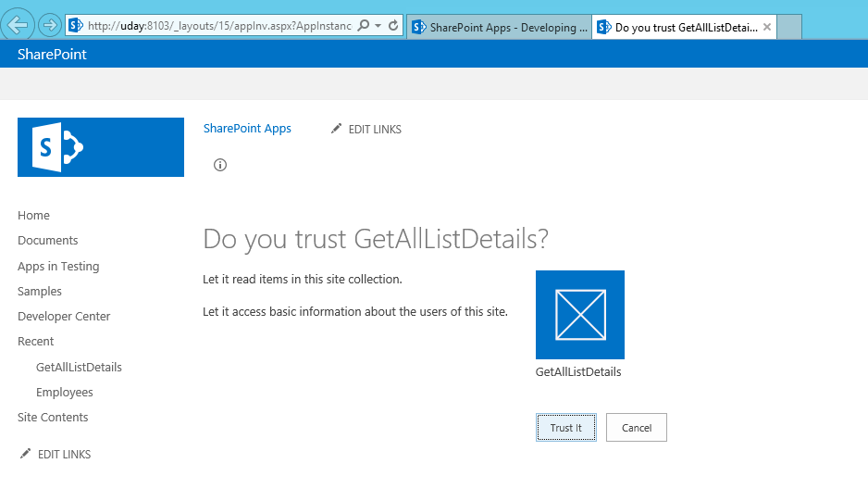Click EDIT LINKS in top navigation
The height and width of the screenshot is (501, 868).
pos(375,129)
